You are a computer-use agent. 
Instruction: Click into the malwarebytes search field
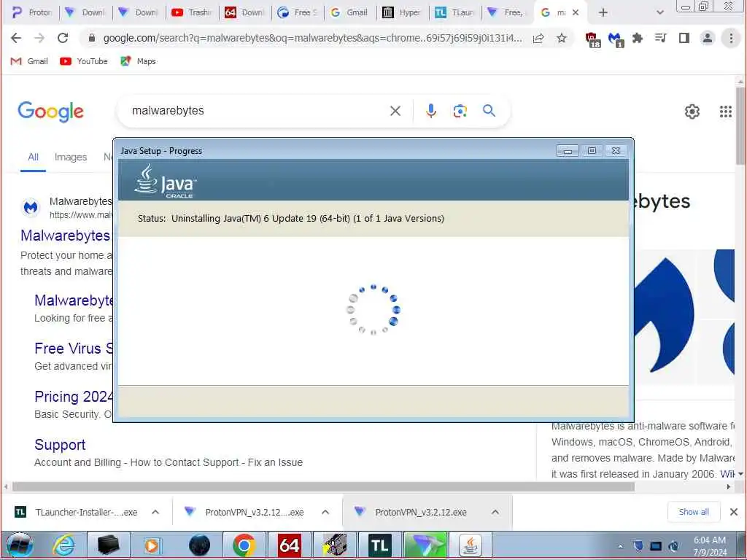tap(258, 111)
